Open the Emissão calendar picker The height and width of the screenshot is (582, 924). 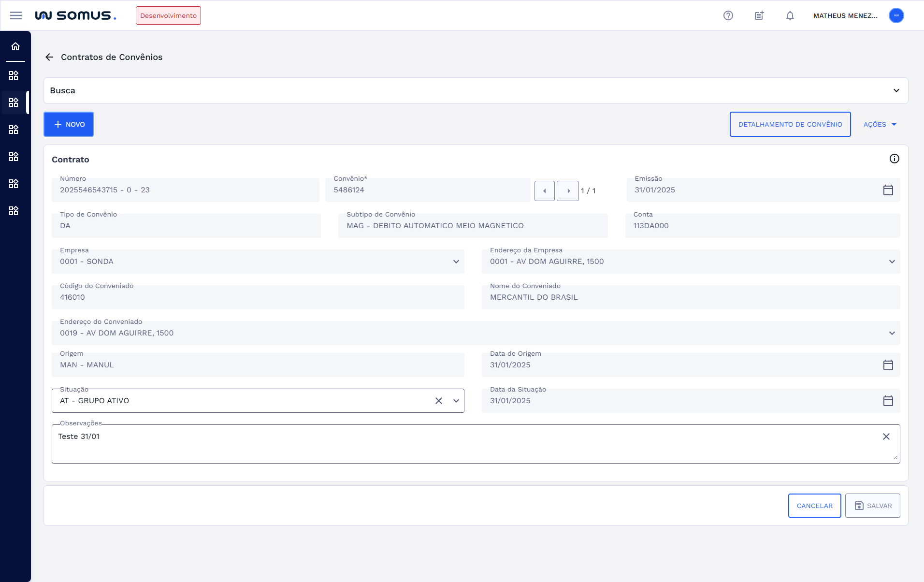tap(888, 190)
